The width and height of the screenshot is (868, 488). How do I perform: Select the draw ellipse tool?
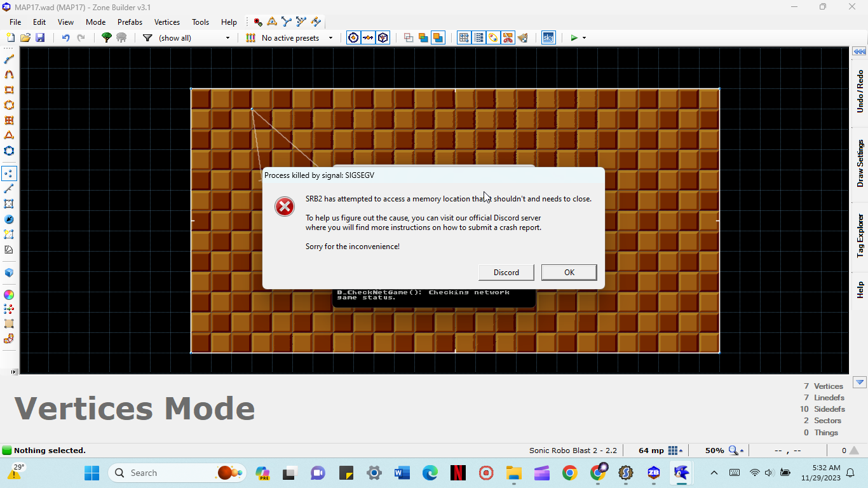(x=9, y=105)
